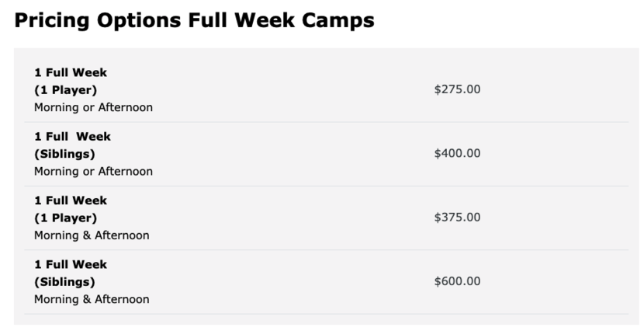Click '(1 Player)' above Morning or Afternoon
644x331 pixels.
[66, 90]
